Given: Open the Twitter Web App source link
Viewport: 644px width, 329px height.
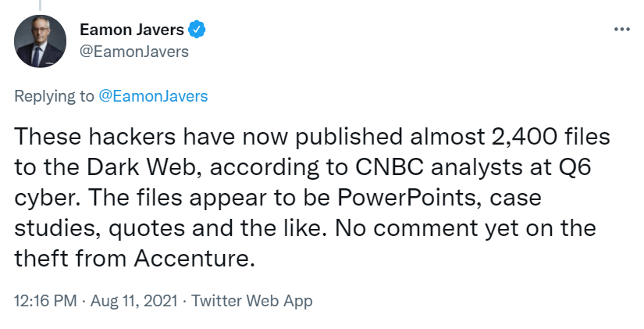Looking at the screenshot, I should click(252, 301).
